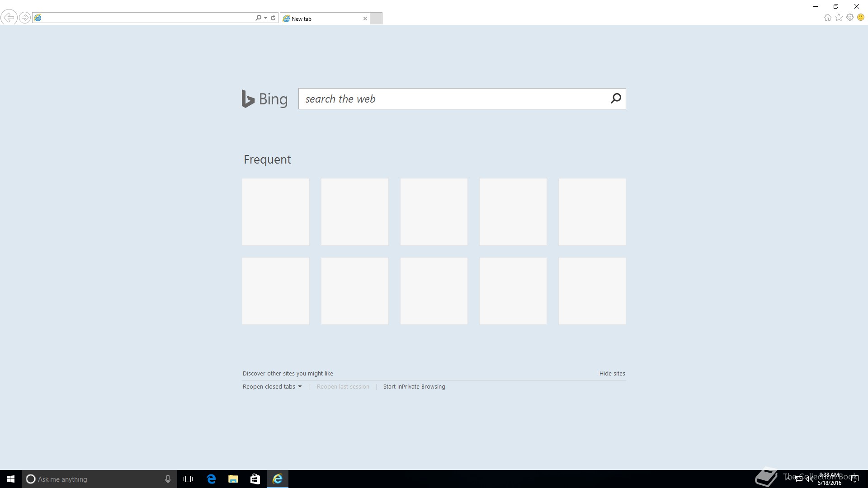This screenshot has width=868, height=488.
Task: Click the Bing logo
Action: point(264,99)
